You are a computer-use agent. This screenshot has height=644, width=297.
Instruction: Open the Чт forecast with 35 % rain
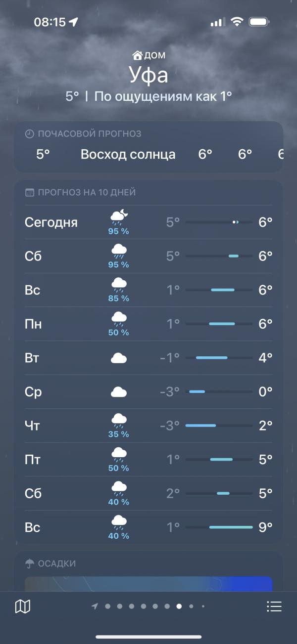[148, 426]
